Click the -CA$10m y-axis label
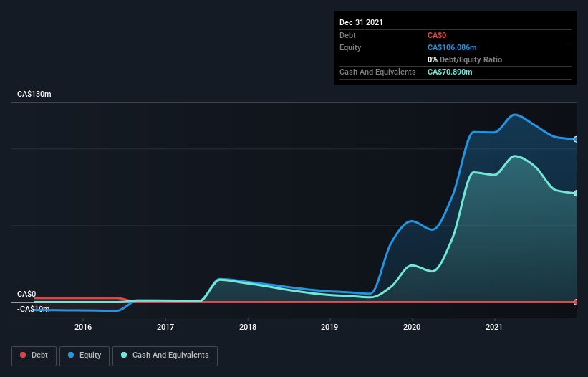588x377 pixels. coord(34,309)
